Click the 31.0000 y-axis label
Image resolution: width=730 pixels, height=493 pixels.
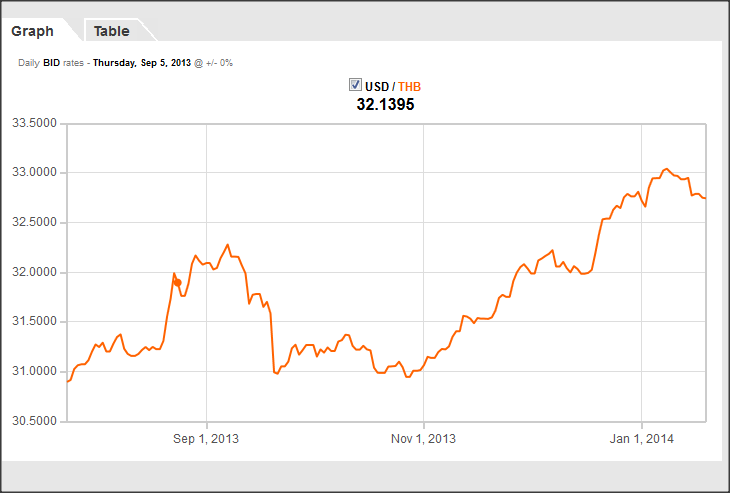(x=33, y=371)
